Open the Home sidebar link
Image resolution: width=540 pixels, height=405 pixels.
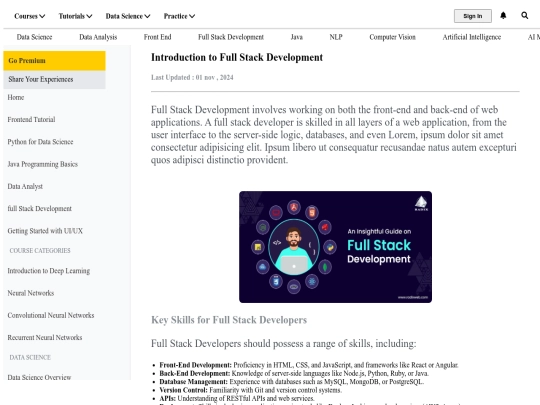16,97
